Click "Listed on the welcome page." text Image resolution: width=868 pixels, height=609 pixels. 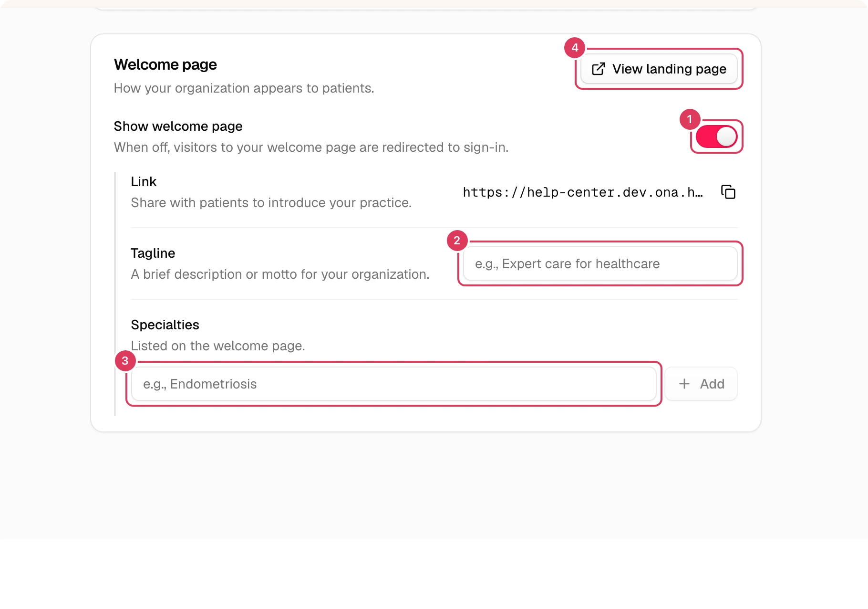point(218,346)
